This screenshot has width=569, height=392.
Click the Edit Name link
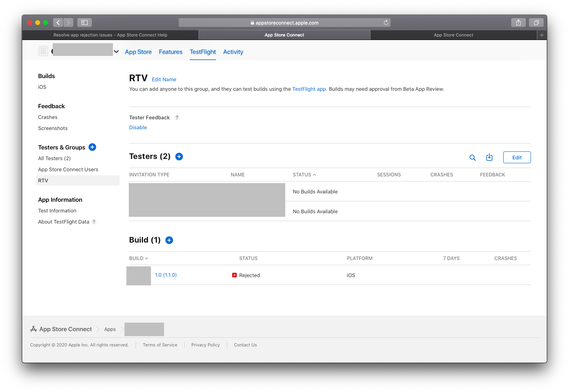click(x=164, y=80)
